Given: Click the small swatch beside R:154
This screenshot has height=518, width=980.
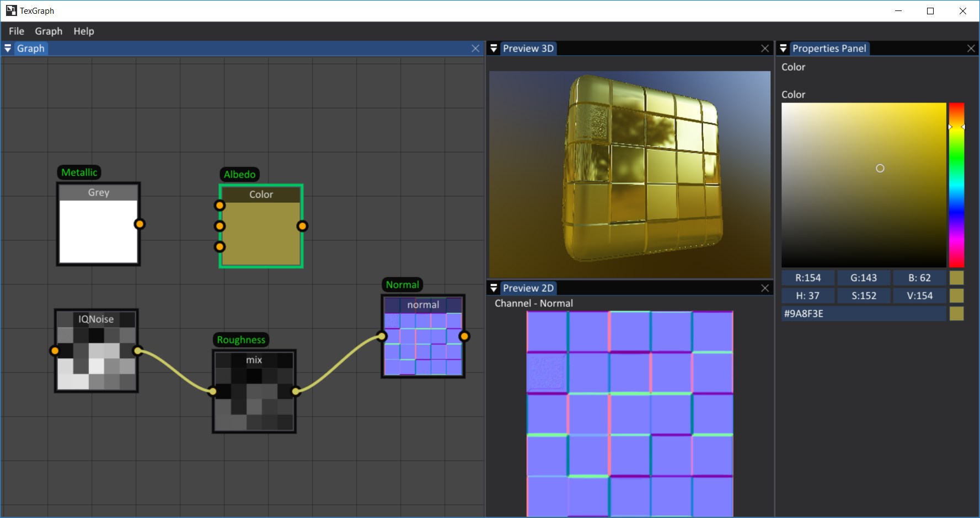Looking at the screenshot, I should (957, 278).
